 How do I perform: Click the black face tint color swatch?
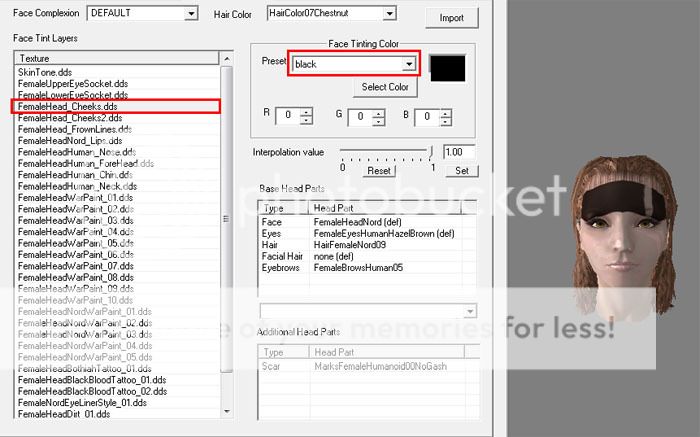point(448,68)
